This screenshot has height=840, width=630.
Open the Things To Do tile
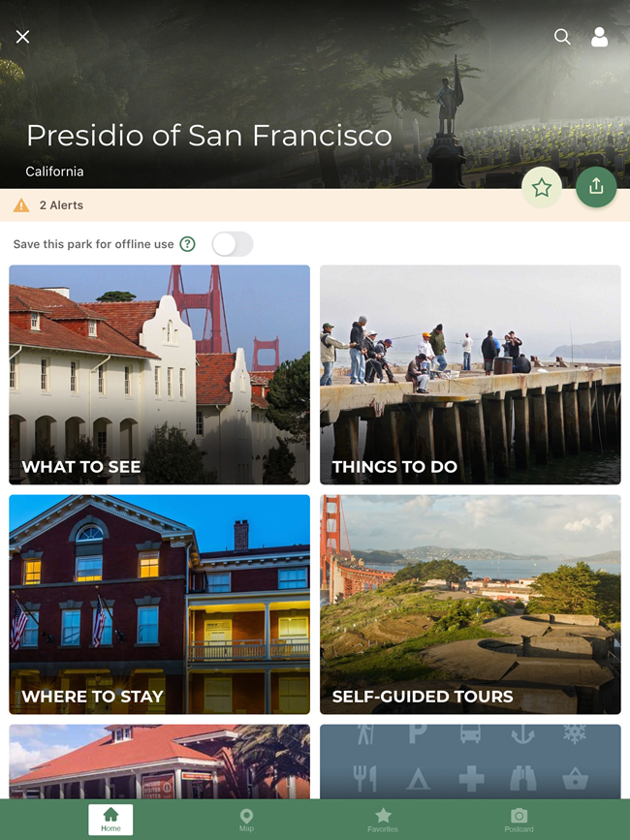(470, 375)
